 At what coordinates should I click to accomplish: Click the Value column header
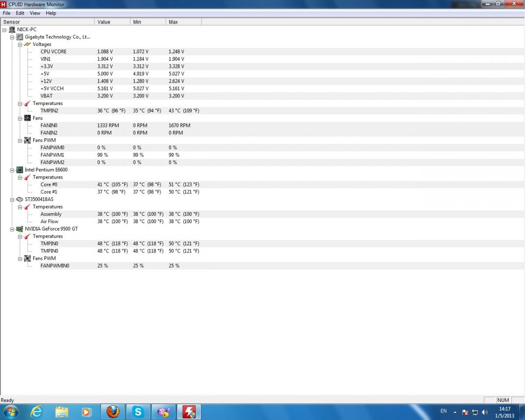(112, 22)
